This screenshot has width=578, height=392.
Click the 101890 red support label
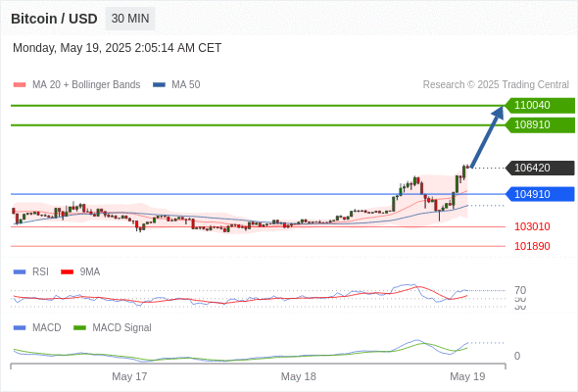pos(532,246)
